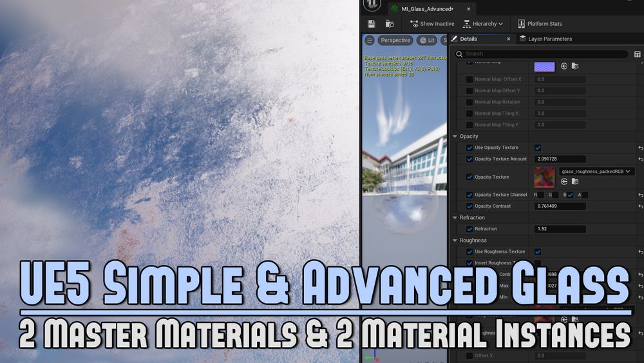Reset Use Opacity Texture to default
644x363 pixels.
pos(640,148)
